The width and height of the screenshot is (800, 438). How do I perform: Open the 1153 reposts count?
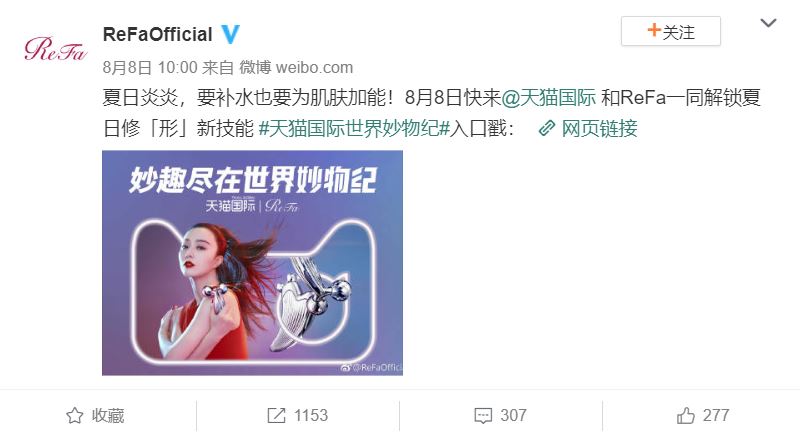point(298,416)
